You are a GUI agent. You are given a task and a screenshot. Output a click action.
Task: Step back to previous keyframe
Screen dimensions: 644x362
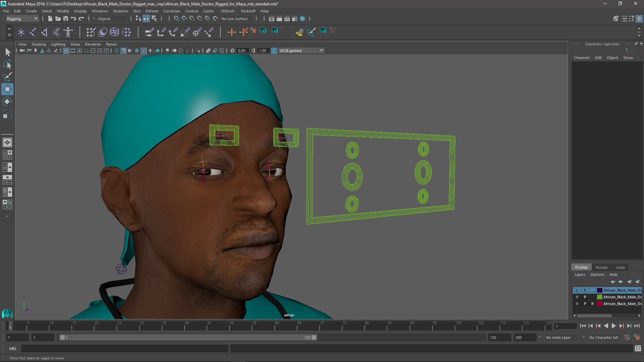(598, 326)
